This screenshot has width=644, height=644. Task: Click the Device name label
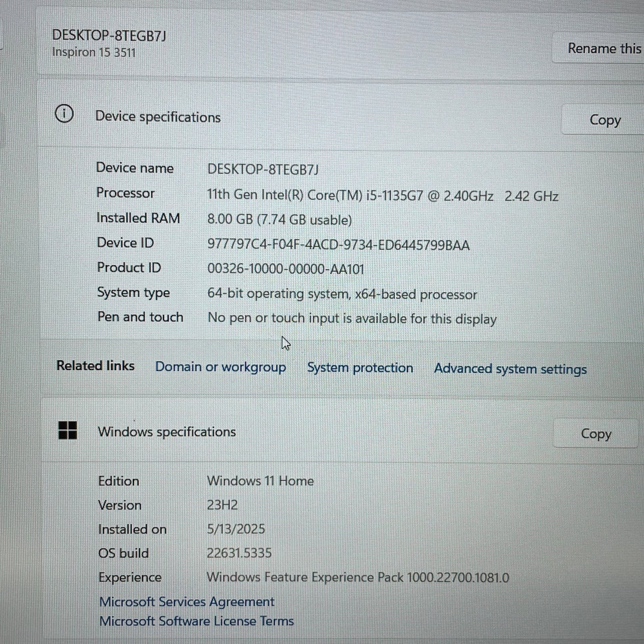pos(135,168)
